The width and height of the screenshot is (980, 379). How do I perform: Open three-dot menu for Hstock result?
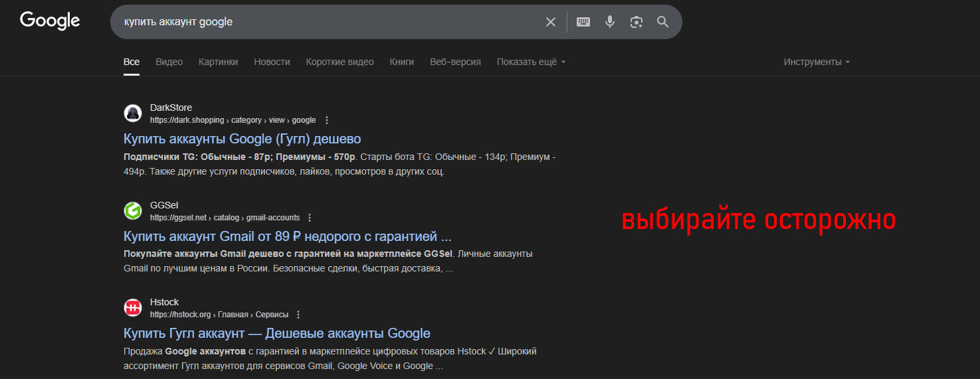point(298,315)
